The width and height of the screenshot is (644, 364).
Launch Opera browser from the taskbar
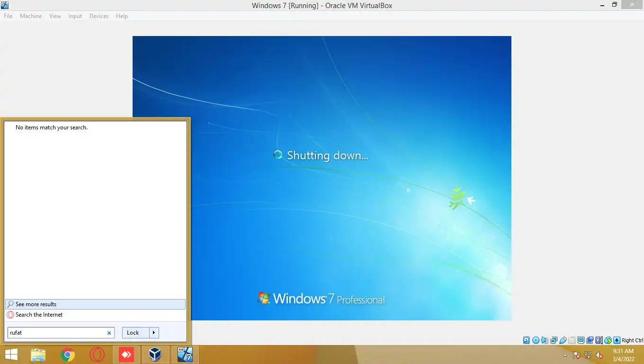(97, 355)
